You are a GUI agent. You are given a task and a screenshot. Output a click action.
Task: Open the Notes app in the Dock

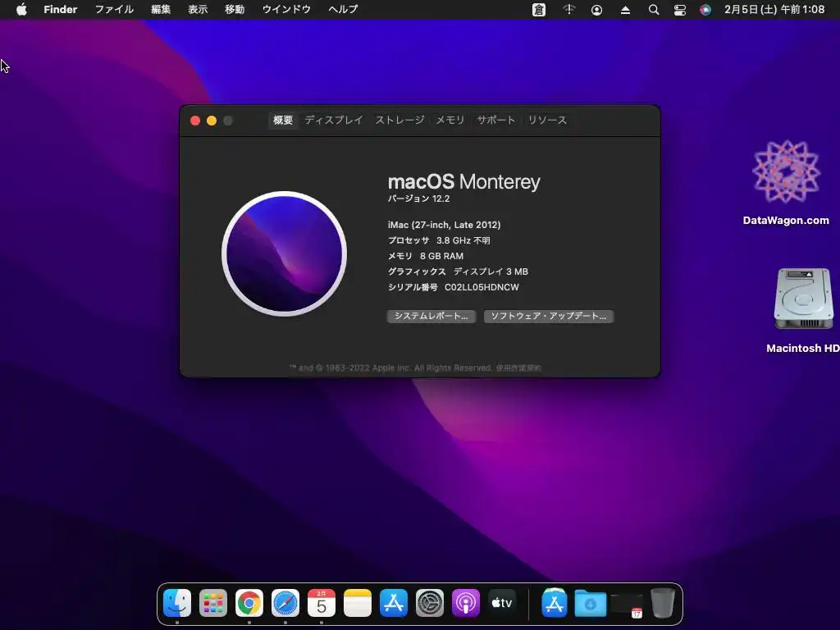[x=358, y=603]
